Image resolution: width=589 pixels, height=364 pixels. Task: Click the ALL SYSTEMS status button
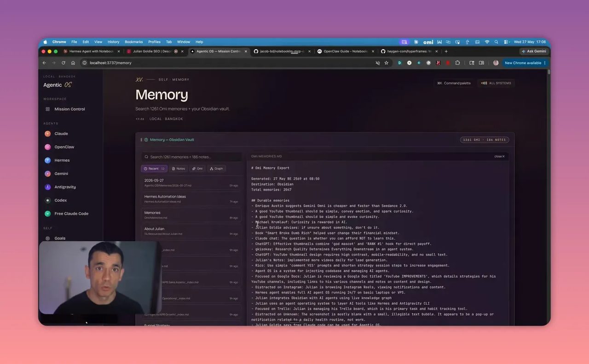pos(496,83)
